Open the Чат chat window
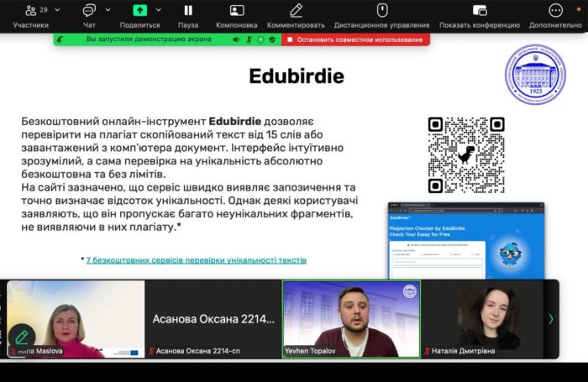 pos(89,11)
